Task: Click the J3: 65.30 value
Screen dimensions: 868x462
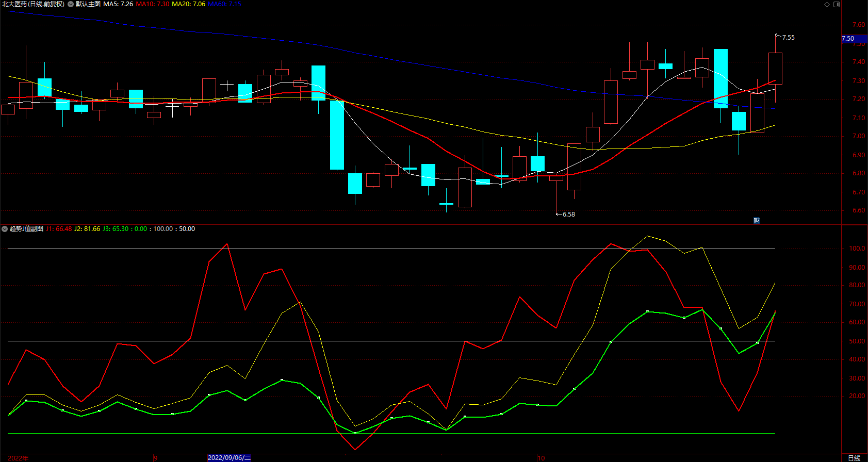Action: coord(116,229)
